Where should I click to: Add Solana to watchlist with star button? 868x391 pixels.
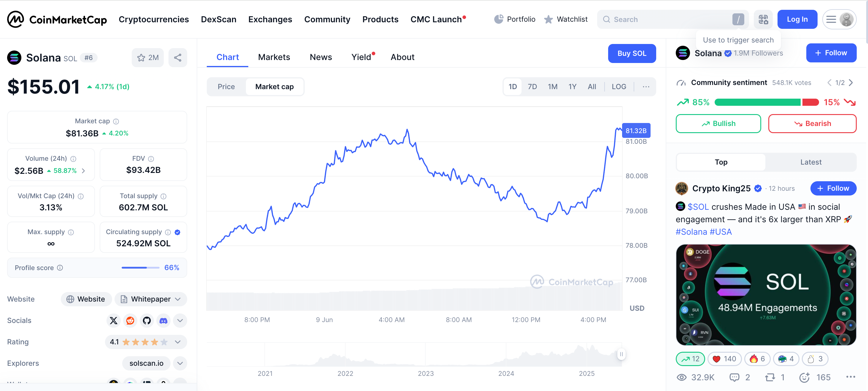[148, 58]
